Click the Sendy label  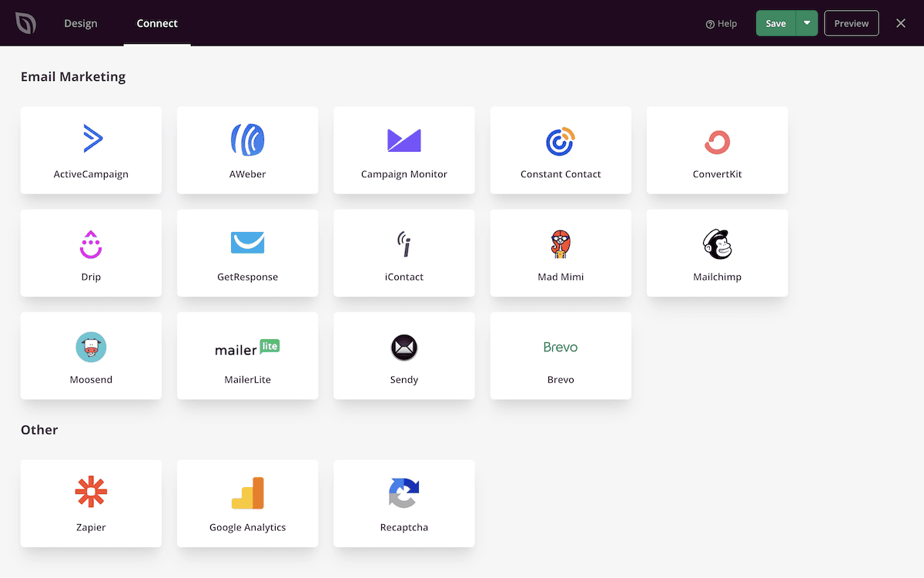coord(404,379)
